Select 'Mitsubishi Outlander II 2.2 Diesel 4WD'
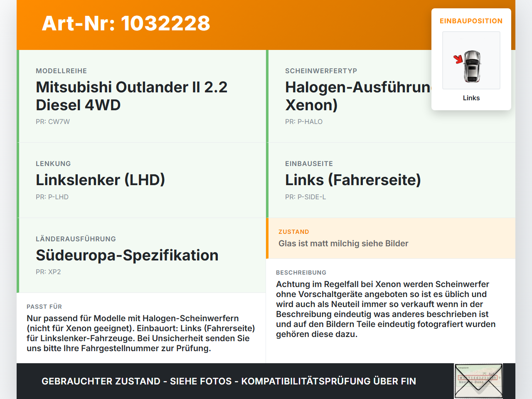The width and height of the screenshot is (532, 399). [132, 96]
